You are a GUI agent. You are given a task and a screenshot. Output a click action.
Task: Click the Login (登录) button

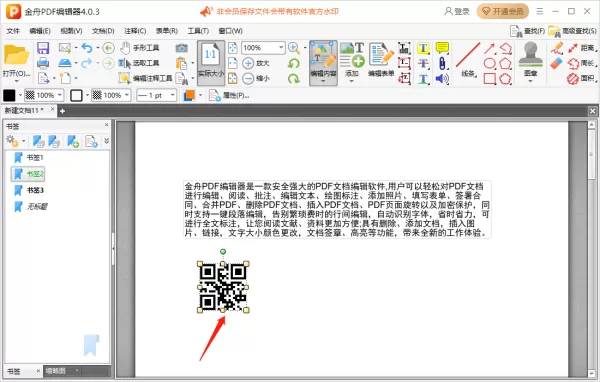click(457, 11)
